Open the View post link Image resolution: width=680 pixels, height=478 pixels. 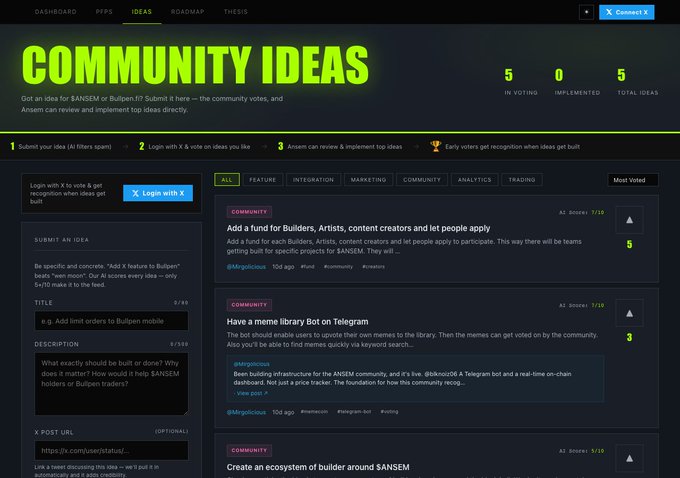251,393
